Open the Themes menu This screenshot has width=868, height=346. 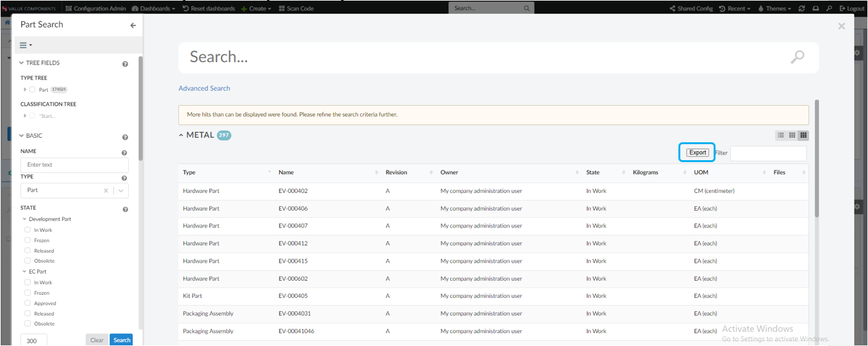point(774,8)
